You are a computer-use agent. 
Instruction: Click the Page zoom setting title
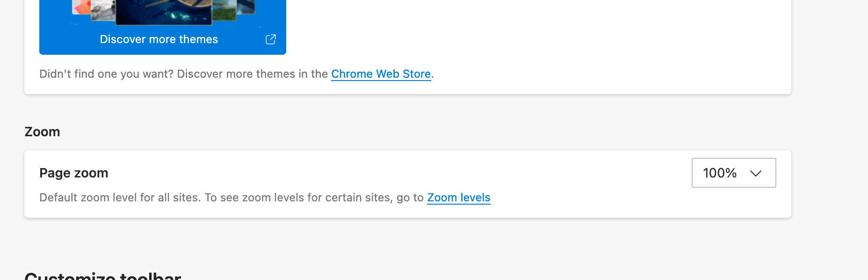[x=74, y=173]
